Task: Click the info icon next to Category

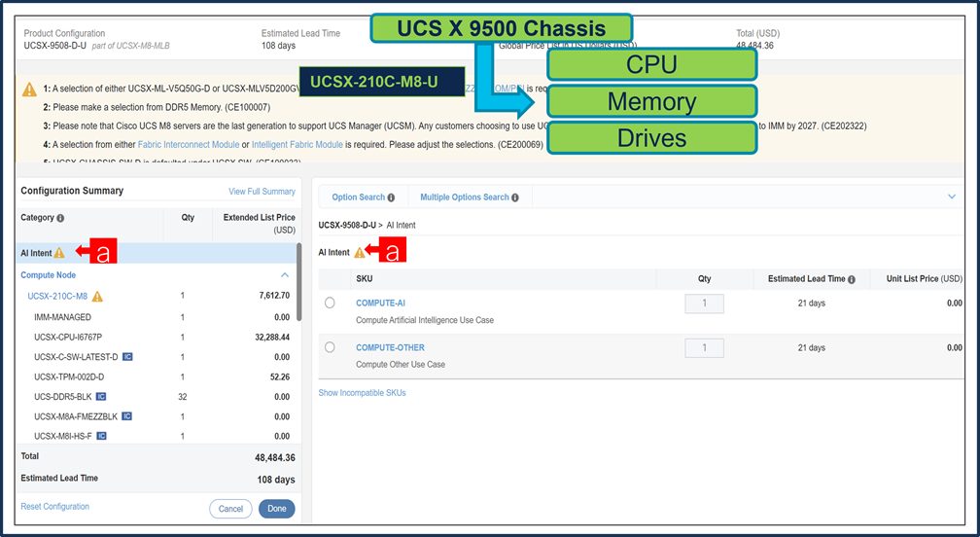Action: pyautogui.click(x=60, y=218)
